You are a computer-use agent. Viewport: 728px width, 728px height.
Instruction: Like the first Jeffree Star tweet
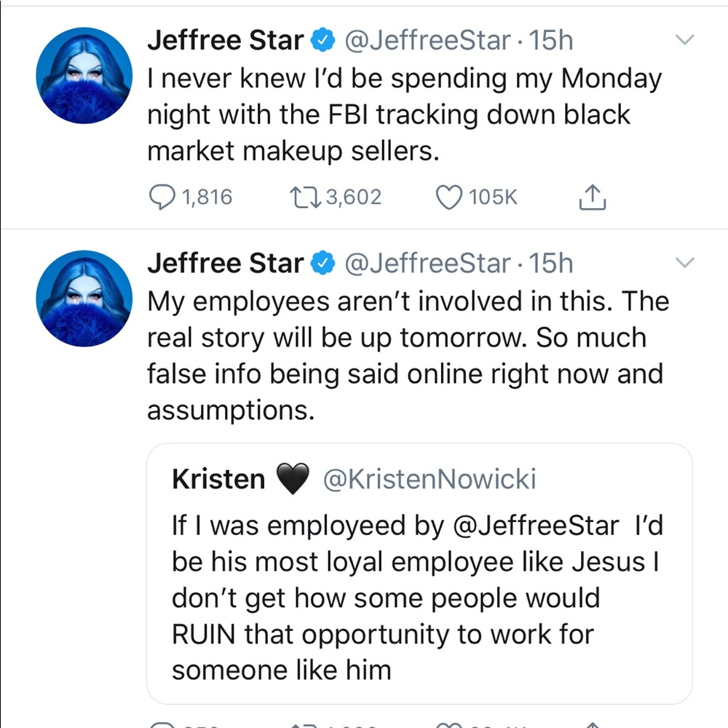tap(448, 197)
